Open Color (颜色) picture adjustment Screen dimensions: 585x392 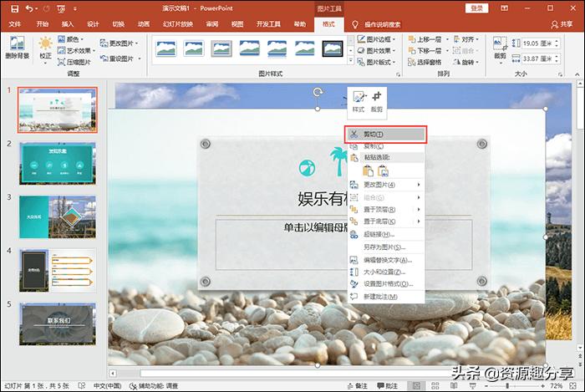point(70,39)
